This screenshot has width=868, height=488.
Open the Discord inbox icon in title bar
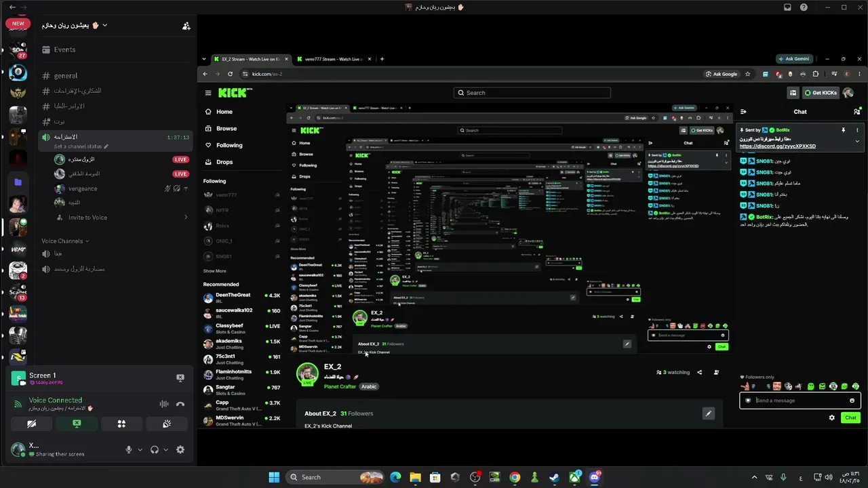coord(787,7)
